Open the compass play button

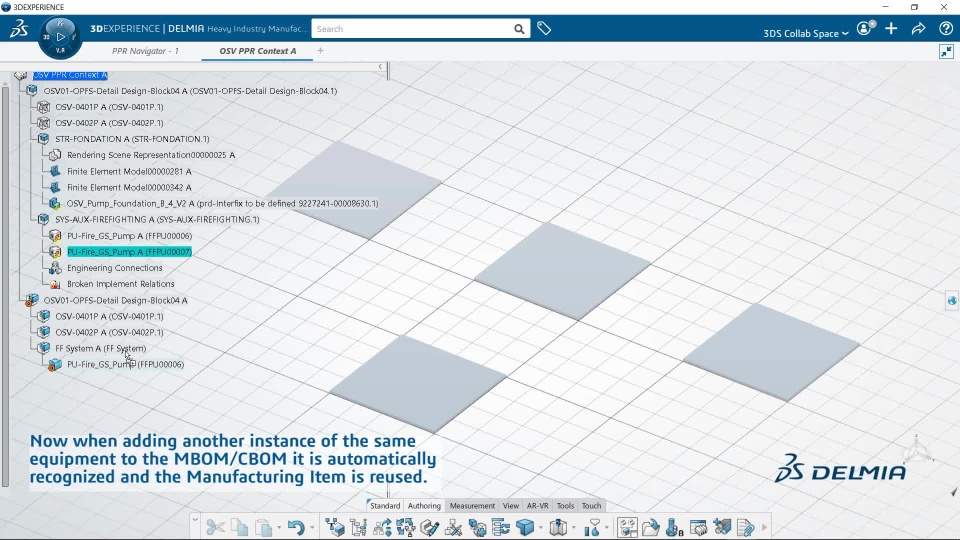coord(60,37)
